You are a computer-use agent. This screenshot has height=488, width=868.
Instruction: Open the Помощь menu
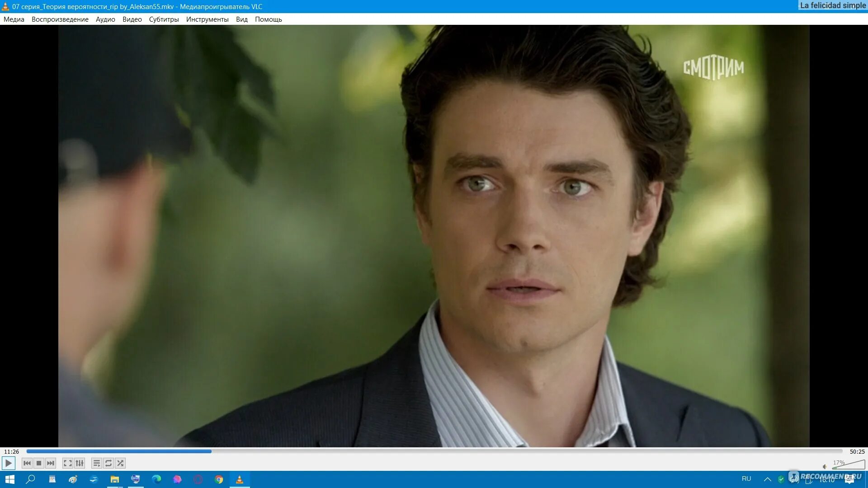(269, 19)
